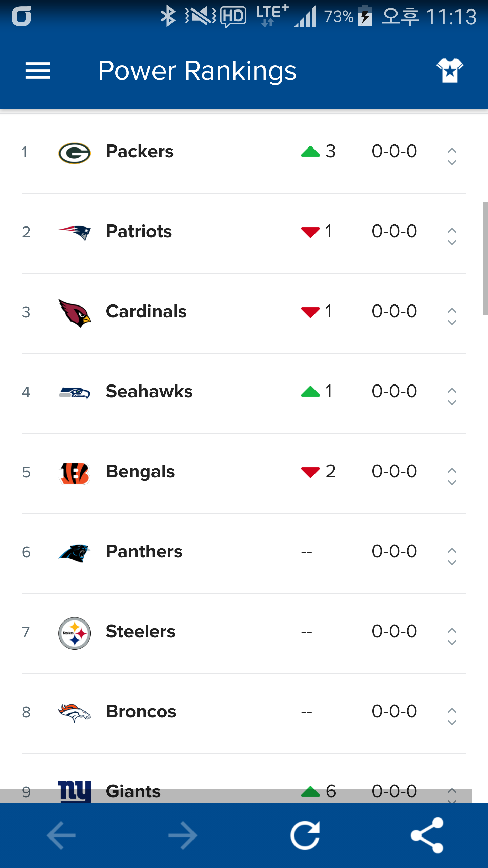Viewport: 488px width, 868px height.
Task: Expand the Seahawks row details
Action: click(452, 396)
